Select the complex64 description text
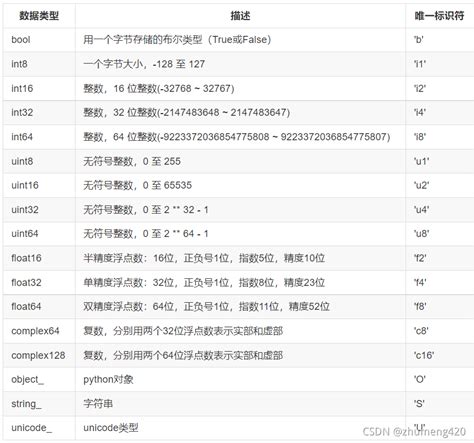The width and height of the screenshot is (474, 443). pyautogui.click(x=183, y=331)
